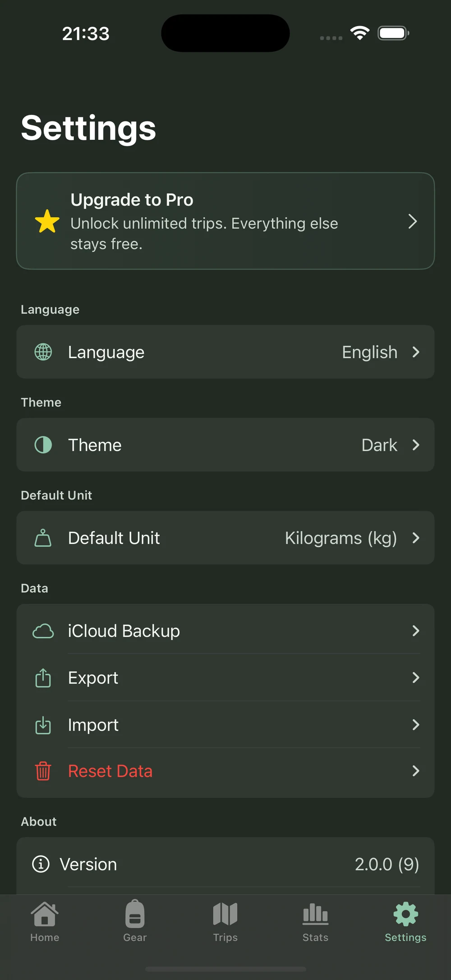Change the Dark theme value
The image size is (451, 980).
pos(379,445)
